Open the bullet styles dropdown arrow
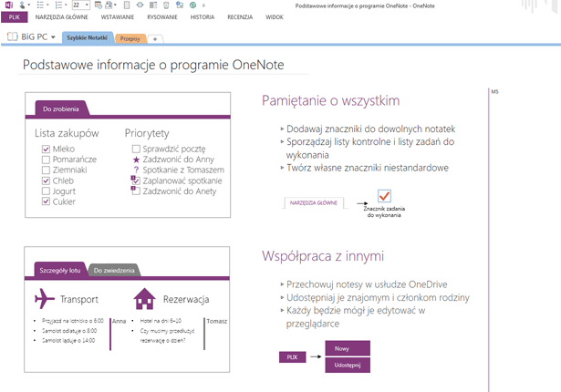This screenshot has width=561, height=392. tap(47, 5)
